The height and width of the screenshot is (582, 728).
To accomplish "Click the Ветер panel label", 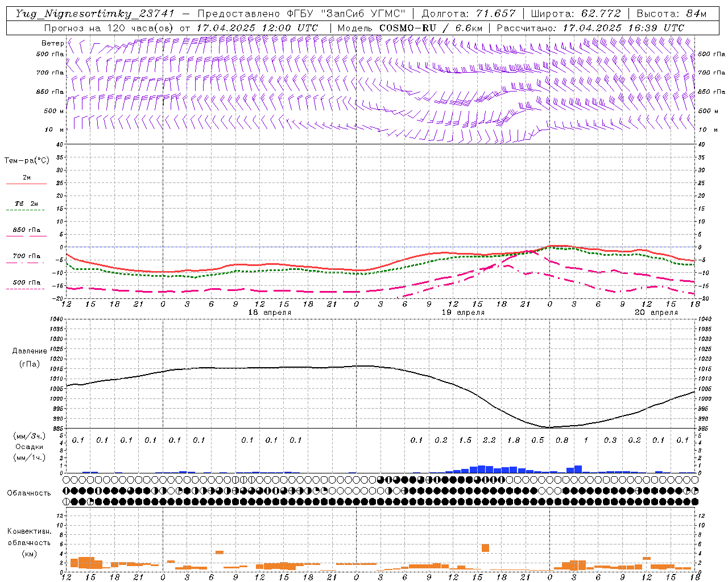I will [x=52, y=43].
